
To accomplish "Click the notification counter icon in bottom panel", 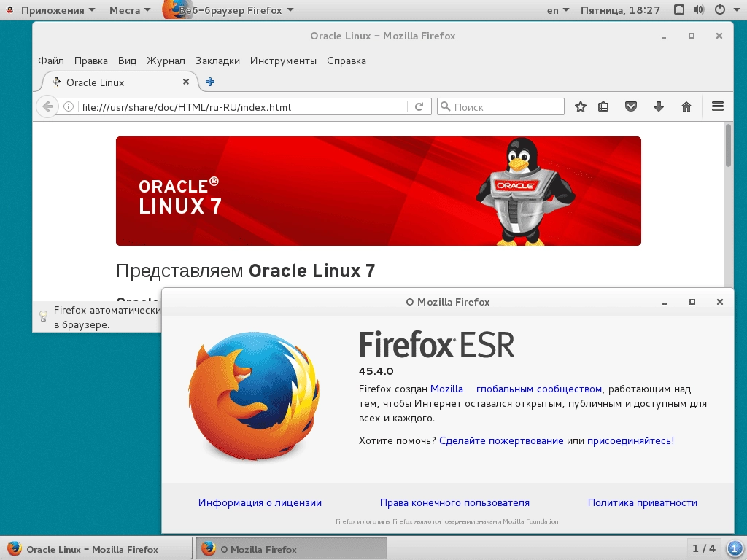I will pyautogui.click(x=734, y=548).
